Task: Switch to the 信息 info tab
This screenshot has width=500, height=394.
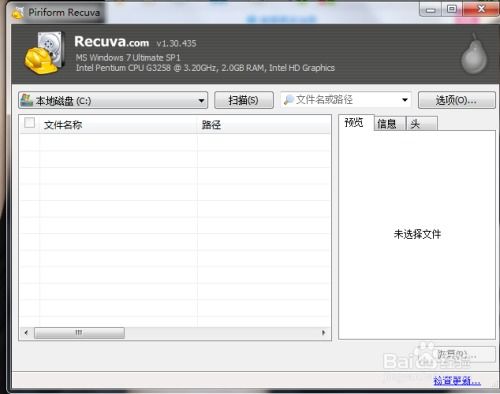Action: [389, 124]
